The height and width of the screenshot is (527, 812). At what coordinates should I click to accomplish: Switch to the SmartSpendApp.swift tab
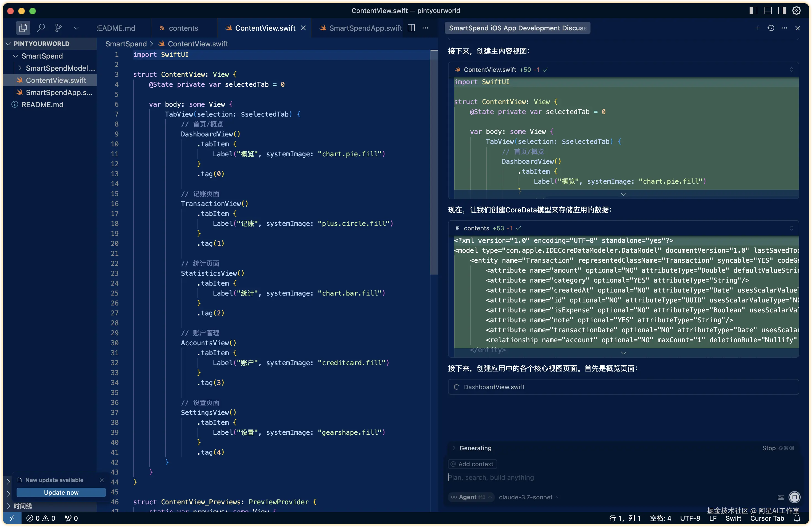[x=365, y=28]
